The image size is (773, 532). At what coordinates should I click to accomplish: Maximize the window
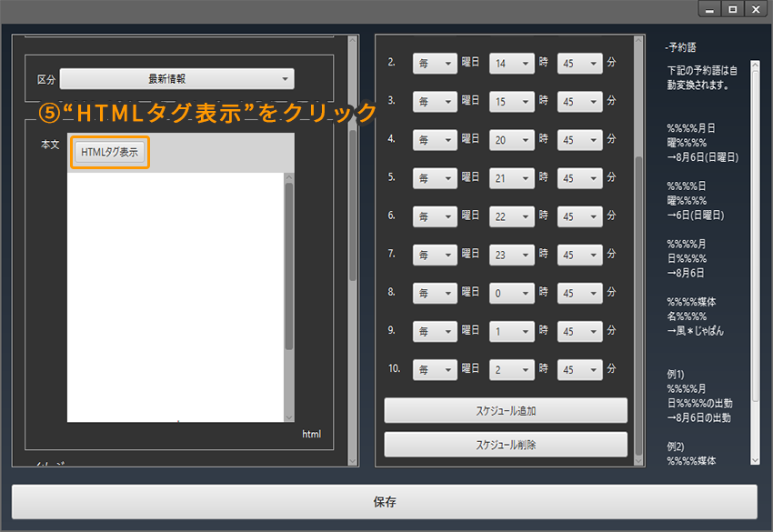(x=733, y=9)
